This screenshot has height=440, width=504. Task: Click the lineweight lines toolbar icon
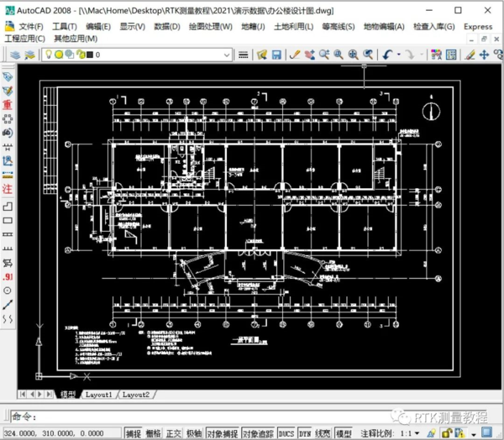243,55
